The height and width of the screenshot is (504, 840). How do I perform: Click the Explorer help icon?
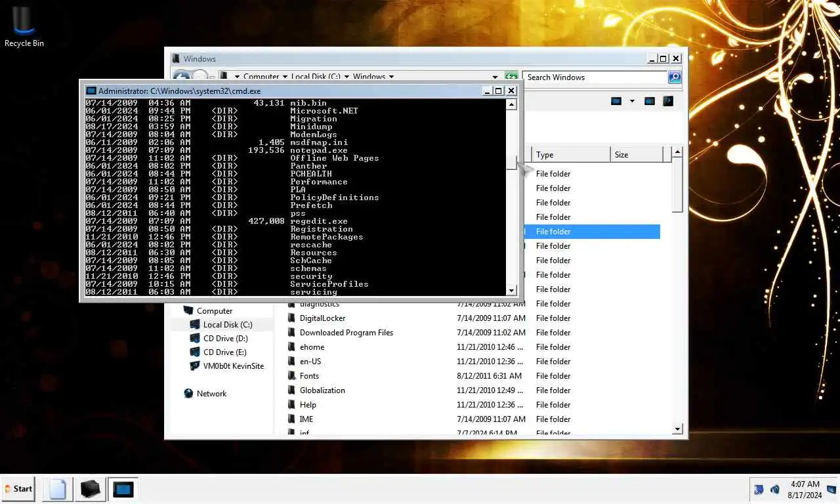click(668, 101)
